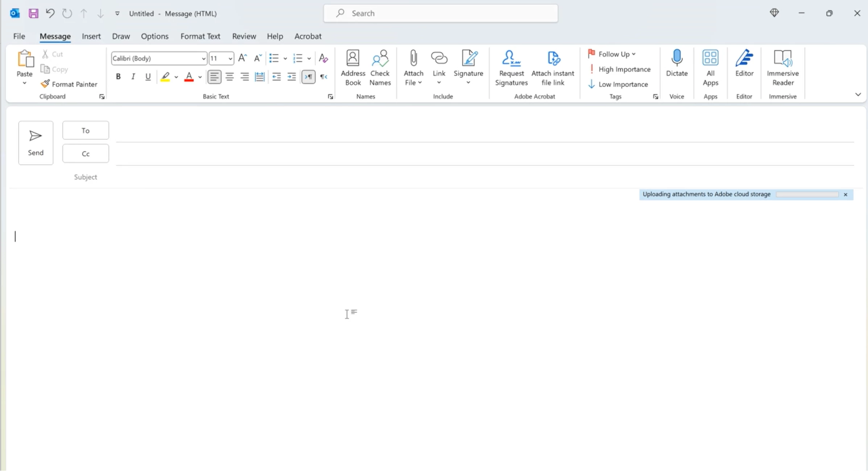Switch to the Insert ribbon tab
Screen dimensions: 868x471
[x=91, y=36]
